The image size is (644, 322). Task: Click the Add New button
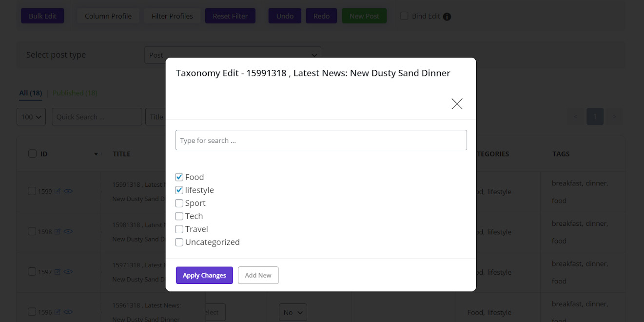point(258,275)
